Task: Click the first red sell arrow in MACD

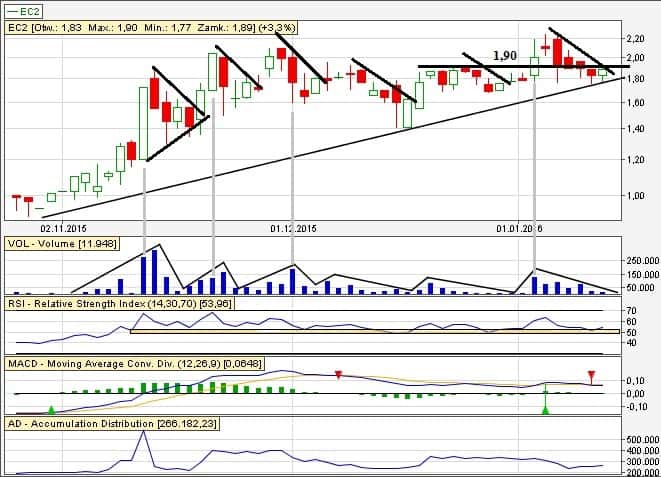Action: (x=339, y=375)
